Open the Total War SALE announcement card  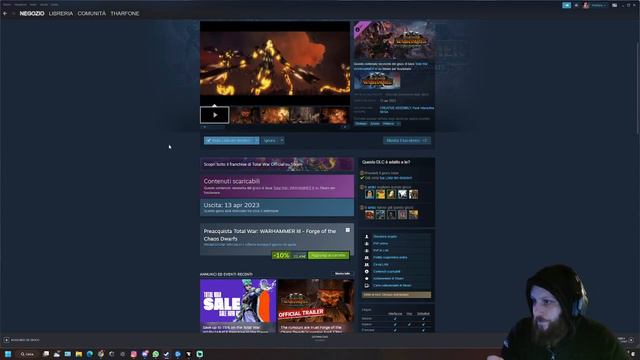tap(238, 306)
